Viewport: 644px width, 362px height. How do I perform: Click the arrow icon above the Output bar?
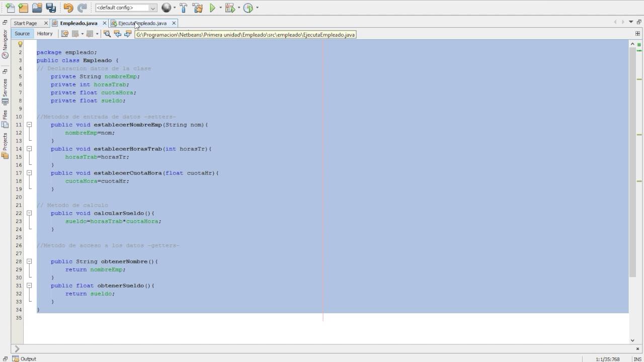[17, 348]
